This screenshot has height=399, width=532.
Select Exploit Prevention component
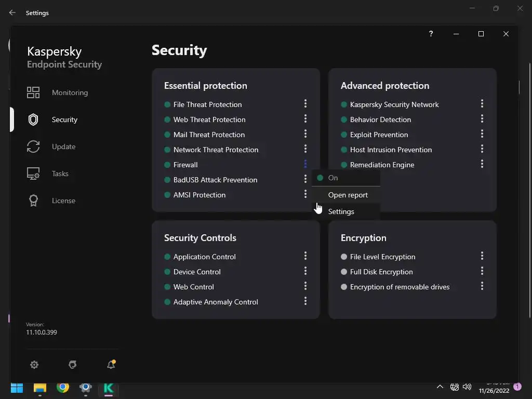(x=379, y=135)
